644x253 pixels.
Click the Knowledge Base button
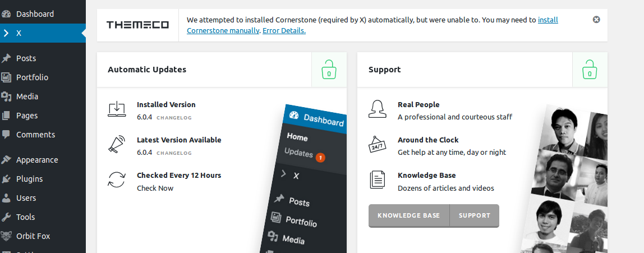pos(408,215)
